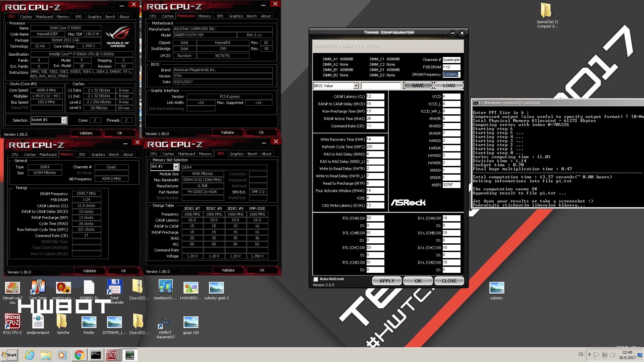644x362 pixels.
Task: Click SAVE in Timing Configurator
Action: click(x=418, y=85)
